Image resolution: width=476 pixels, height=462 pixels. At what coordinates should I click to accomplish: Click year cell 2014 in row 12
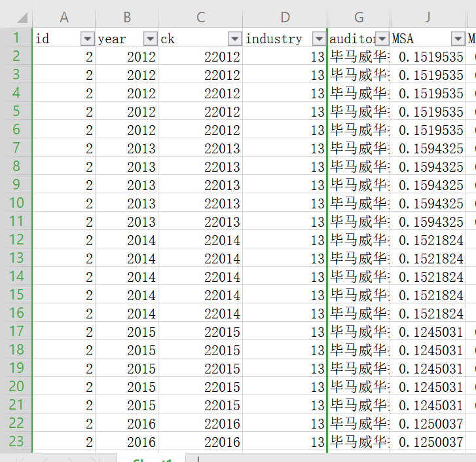click(127, 241)
